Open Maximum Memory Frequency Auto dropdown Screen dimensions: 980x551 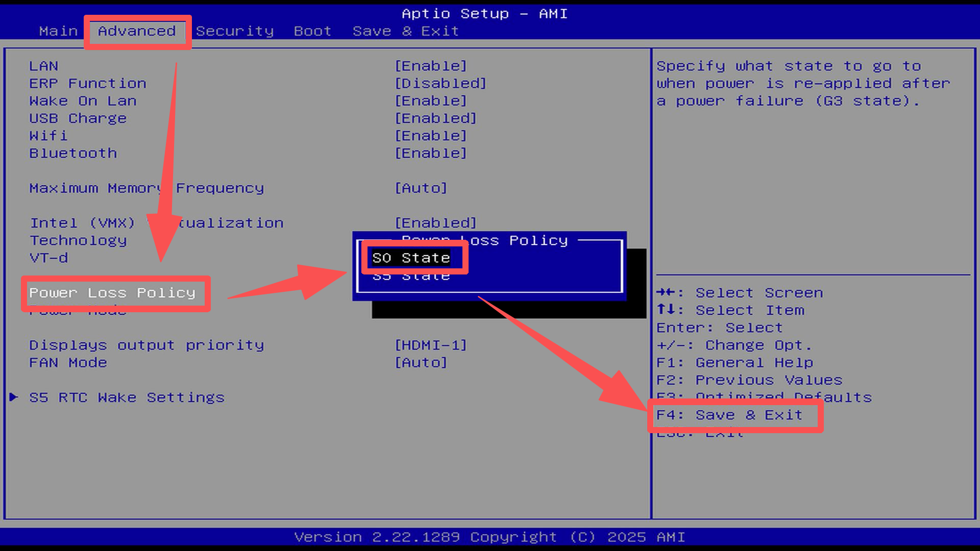tap(421, 188)
